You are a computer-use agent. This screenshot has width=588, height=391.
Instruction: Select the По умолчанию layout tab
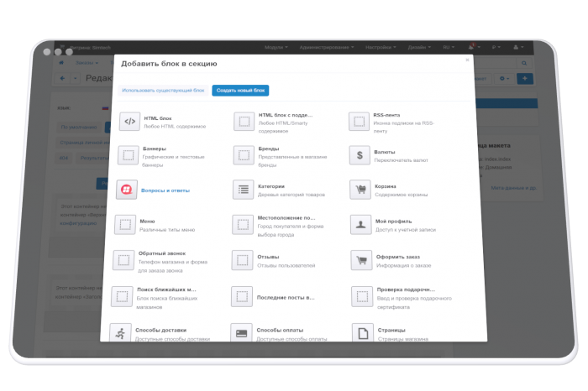(79, 127)
